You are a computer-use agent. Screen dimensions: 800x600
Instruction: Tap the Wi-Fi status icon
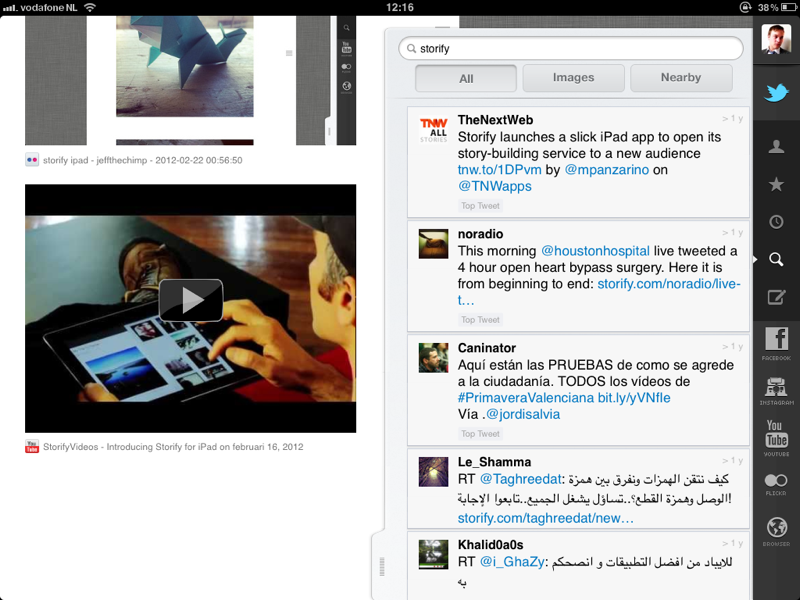(x=90, y=7)
